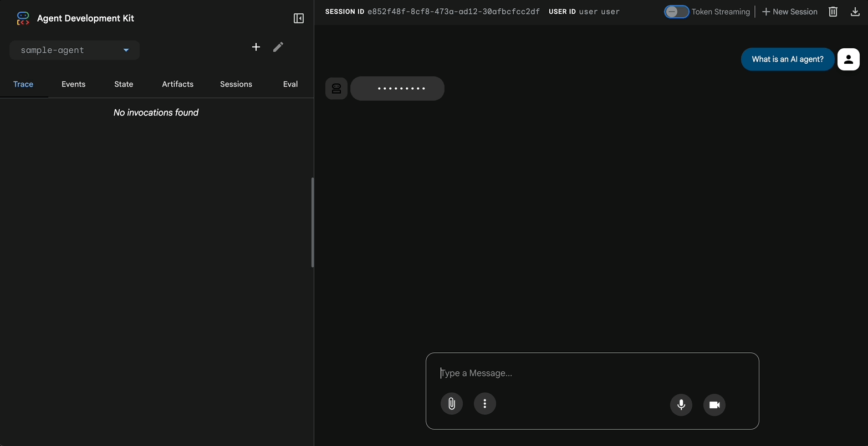Start voice input with microphone icon

681,405
